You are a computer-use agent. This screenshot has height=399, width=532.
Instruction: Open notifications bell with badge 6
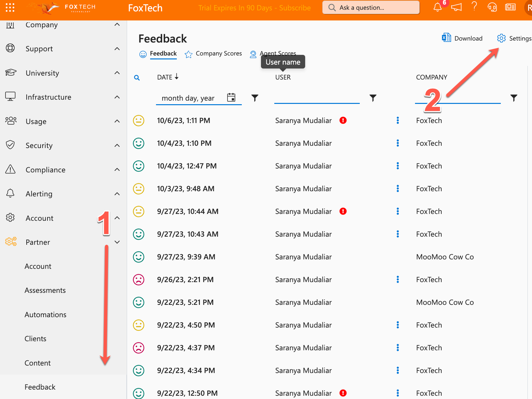(x=437, y=7)
